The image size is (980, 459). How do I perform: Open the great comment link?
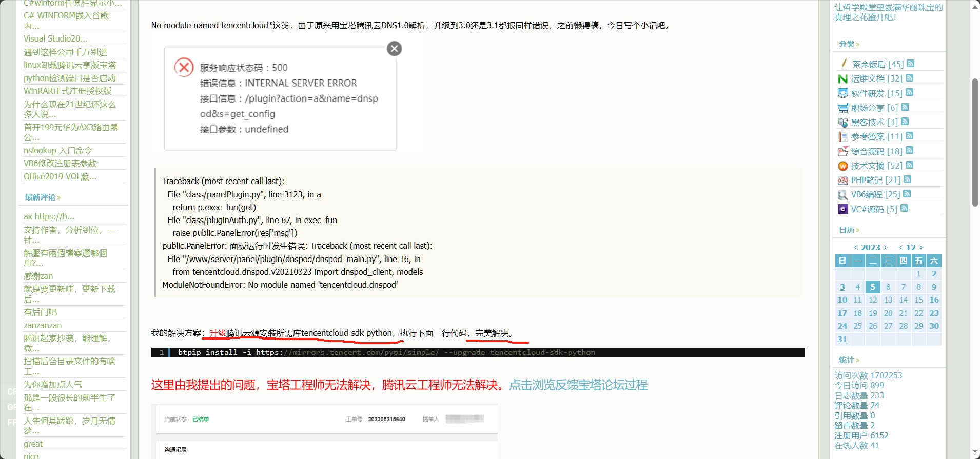tap(33, 444)
